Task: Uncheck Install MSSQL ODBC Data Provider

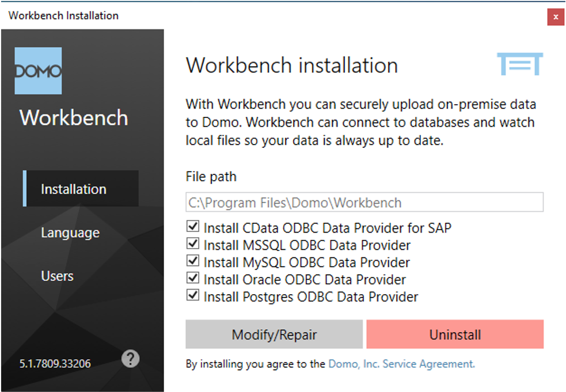Action: pyautogui.click(x=192, y=245)
